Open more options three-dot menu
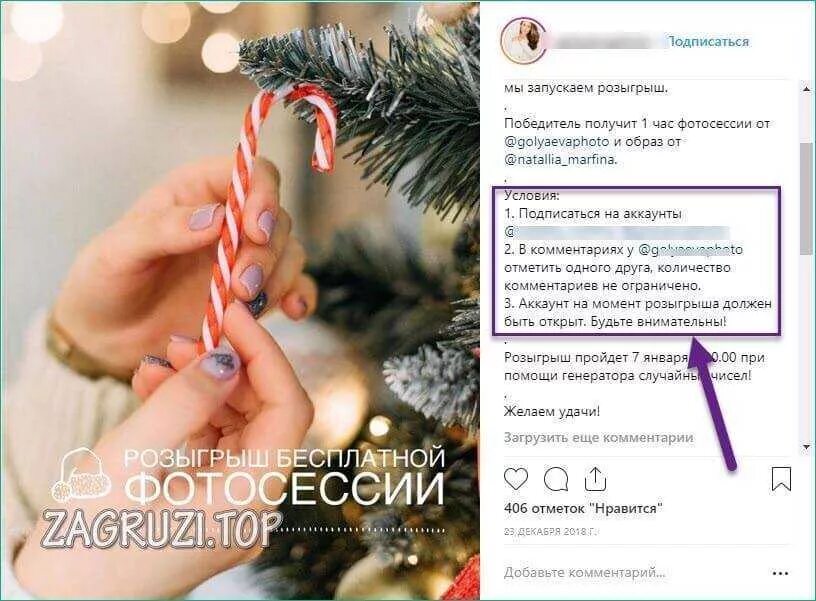816x601 pixels. [x=781, y=573]
